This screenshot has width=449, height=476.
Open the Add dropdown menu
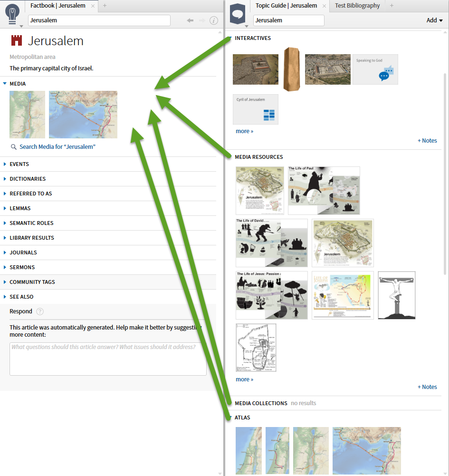(x=434, y=20)
